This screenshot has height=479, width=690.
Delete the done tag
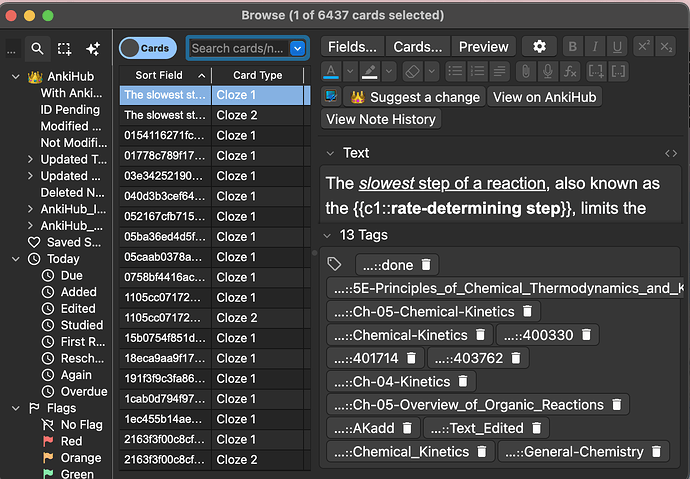pyautogui.click(x=426, y=265)
